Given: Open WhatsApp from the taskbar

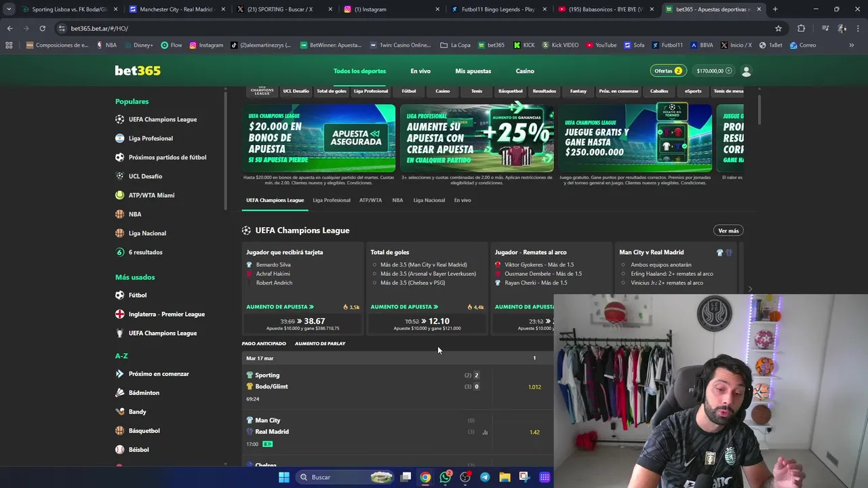Looking at the screenshot, I should 445,477.
